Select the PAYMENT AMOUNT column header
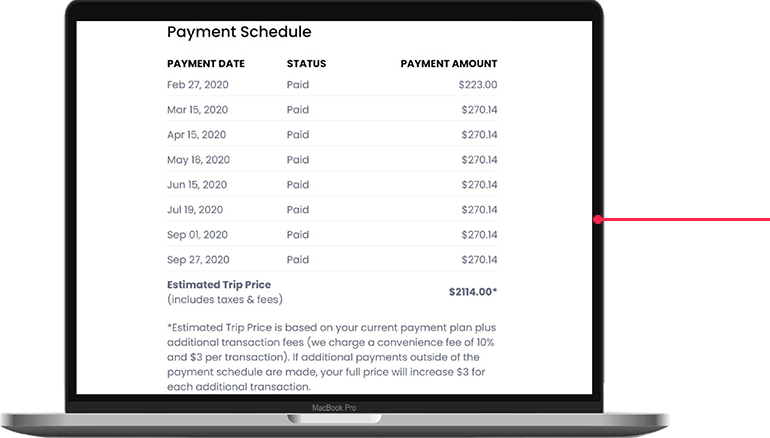This screenshot has width=770, height=438. pyautogui.click(x=449, y=64)
